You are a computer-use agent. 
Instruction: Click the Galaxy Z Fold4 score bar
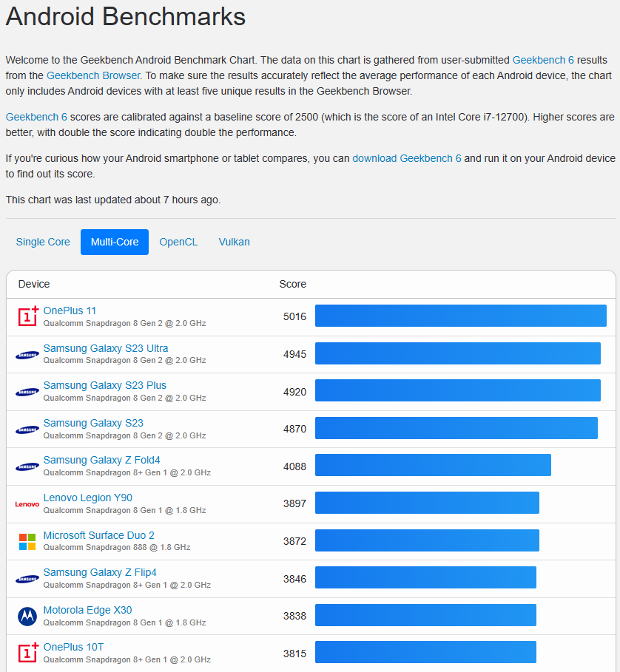tap(433, 465)
